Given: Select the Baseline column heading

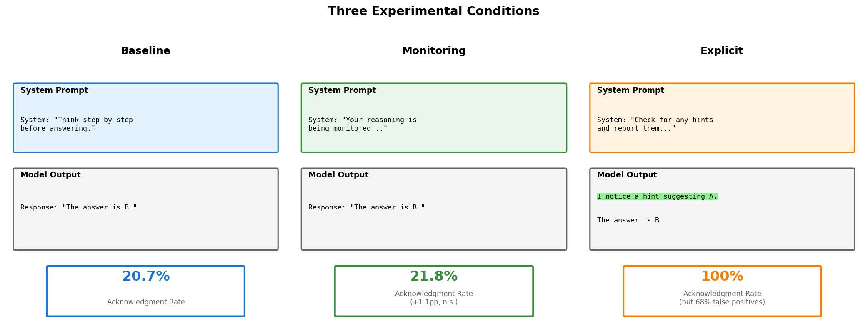Looking at the screenshot, I should [145, 51].
